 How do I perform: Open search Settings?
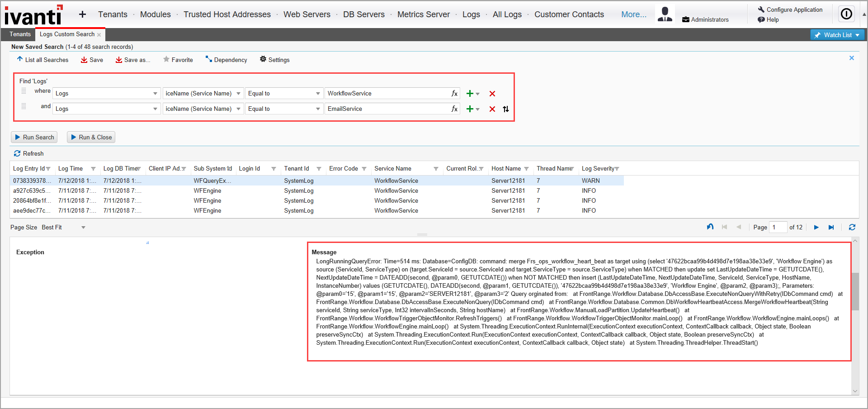[274, 60]
